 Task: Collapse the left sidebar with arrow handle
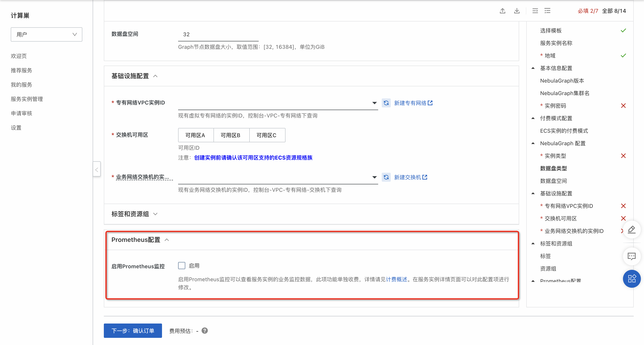pyautogui.click(x=97, y=169)
